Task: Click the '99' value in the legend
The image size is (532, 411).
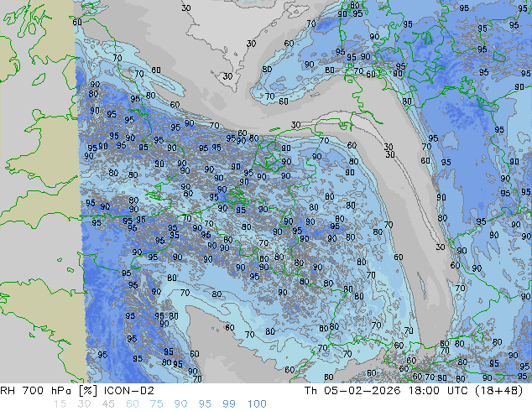Action: [x=229, y=404]
